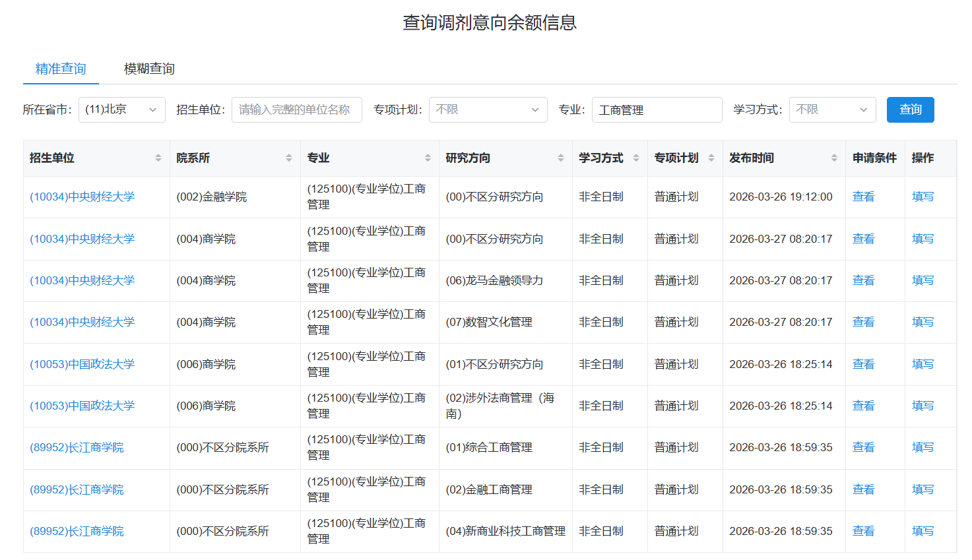Open the 所在省市 dropdown showing (11)北京

[121, 109]
